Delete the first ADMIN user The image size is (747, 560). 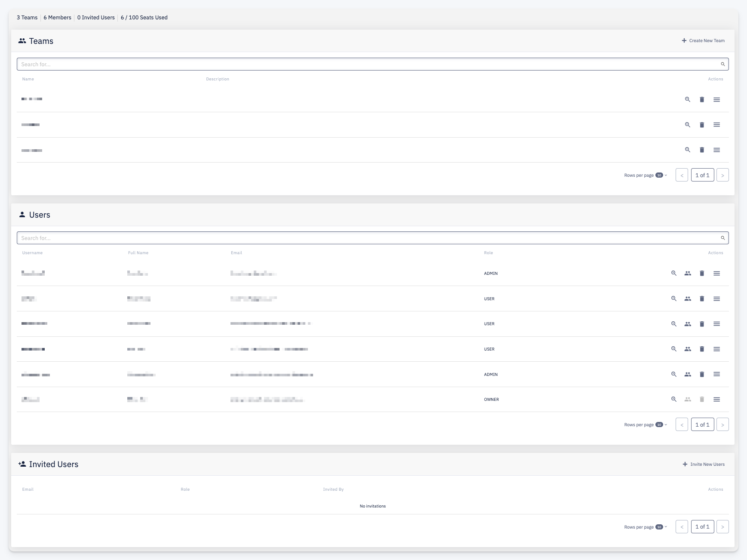[x=702, y=273]
